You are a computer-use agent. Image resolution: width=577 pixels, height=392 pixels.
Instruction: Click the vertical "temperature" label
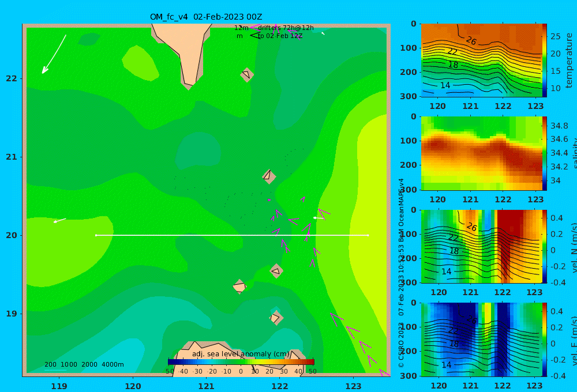(x=569, y=61)
